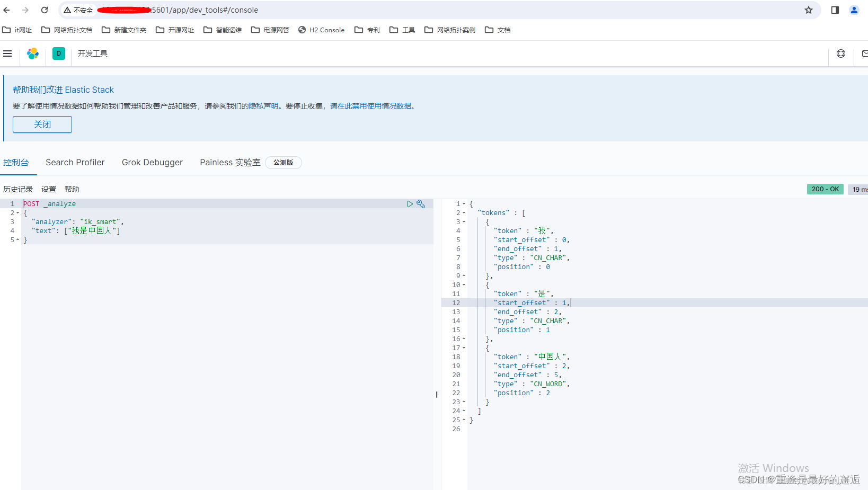The image size is (868, 490).
Task: Click the browser user profile icon
Action: [854, 10]
